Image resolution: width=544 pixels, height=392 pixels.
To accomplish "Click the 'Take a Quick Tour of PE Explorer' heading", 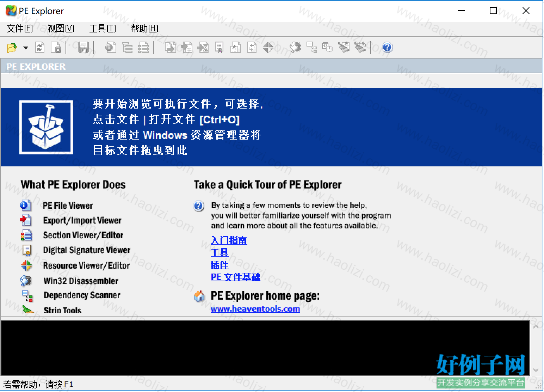I will (x=268, y=185).
